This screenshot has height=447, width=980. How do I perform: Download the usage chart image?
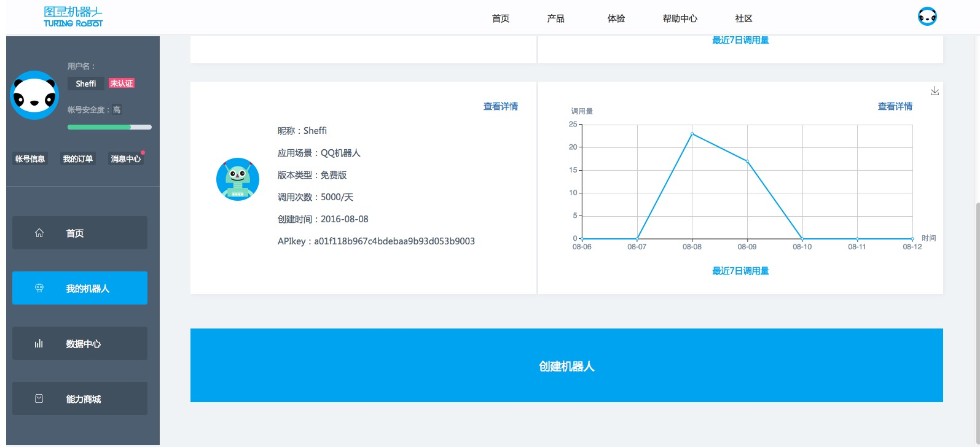tap(935, 91)
